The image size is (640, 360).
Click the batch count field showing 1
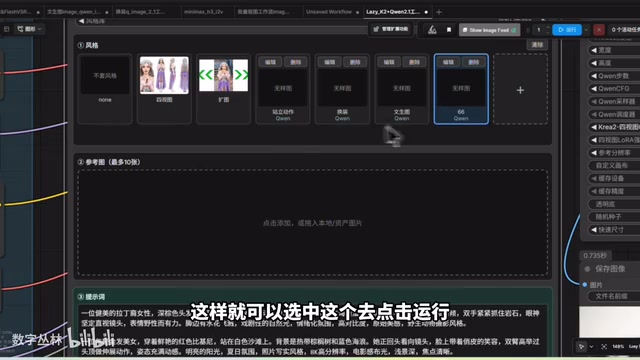point(539,30)
